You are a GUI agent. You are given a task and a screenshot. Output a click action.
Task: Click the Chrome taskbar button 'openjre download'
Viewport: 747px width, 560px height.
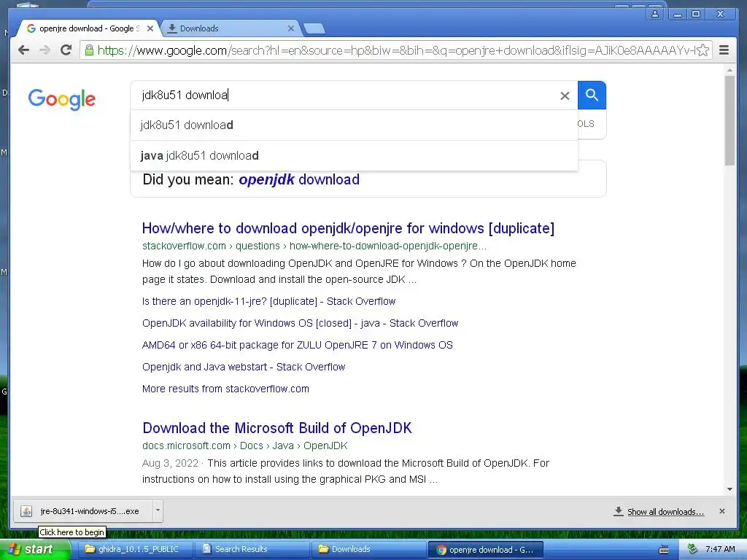pyautogui.click(x=486, y=550)
